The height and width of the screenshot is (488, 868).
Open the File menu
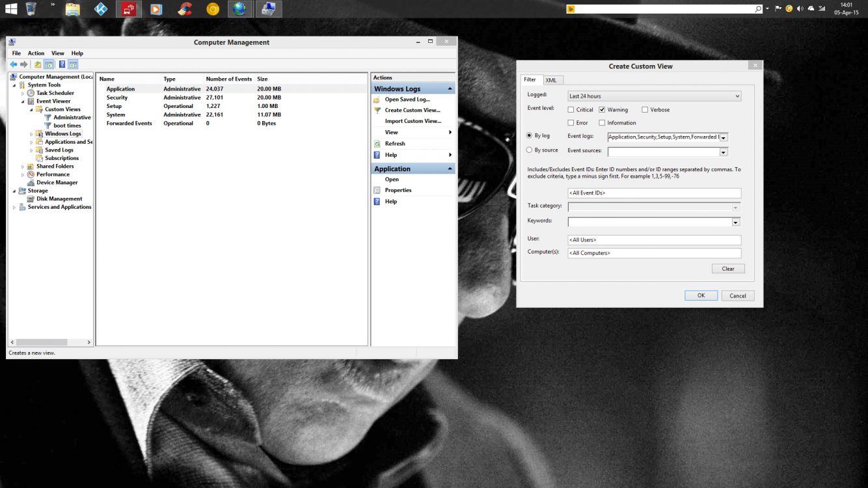click(16, 53)
